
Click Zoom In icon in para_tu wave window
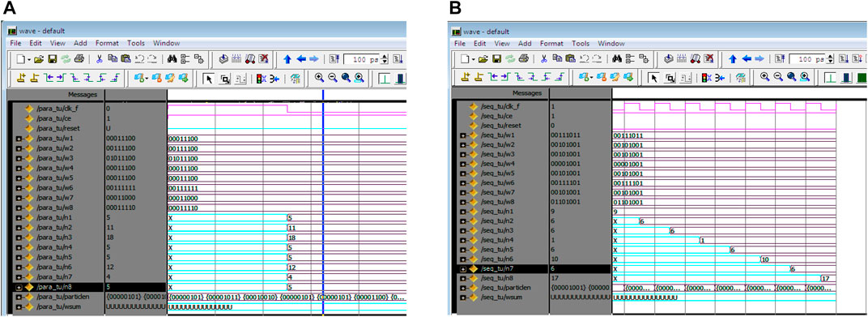(x=319, y=78)
